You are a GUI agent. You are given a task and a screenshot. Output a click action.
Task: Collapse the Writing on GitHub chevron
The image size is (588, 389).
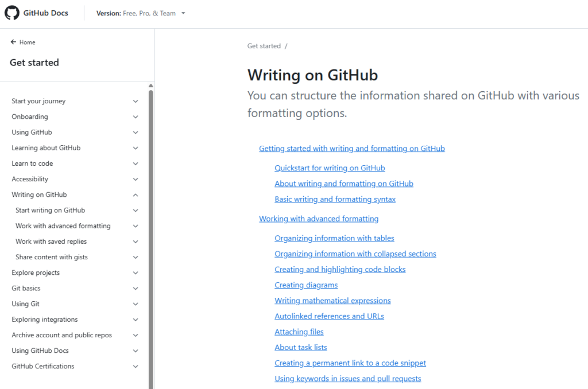136,194
